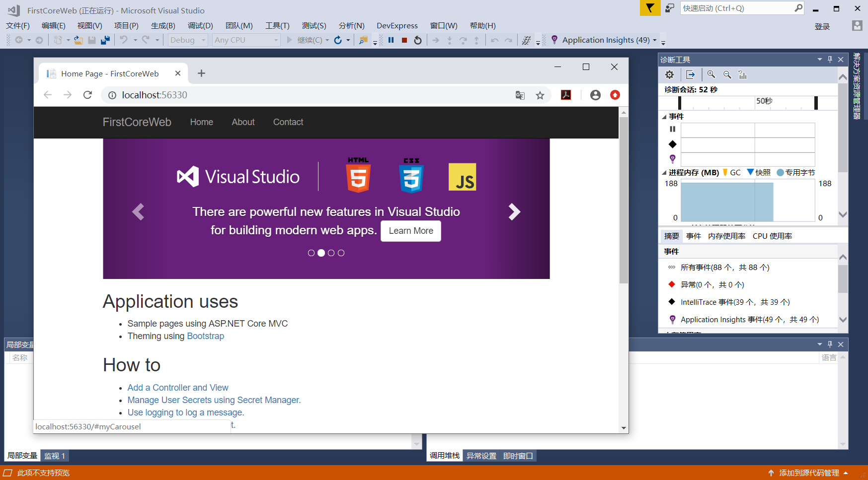Open the Any CPU platform dropdown
Viewport: 868px width, 480px height.
pos(246,40)
